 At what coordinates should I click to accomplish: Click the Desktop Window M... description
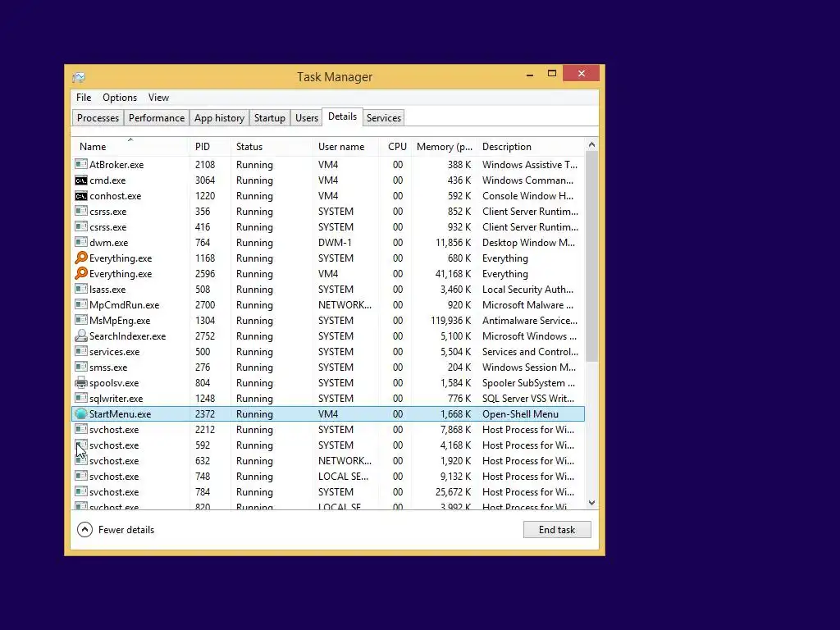click(x=528, y=243)
